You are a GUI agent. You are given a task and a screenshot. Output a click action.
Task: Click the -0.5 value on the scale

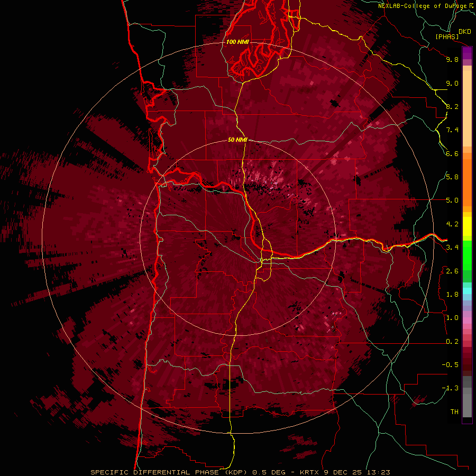coord(450,365)
